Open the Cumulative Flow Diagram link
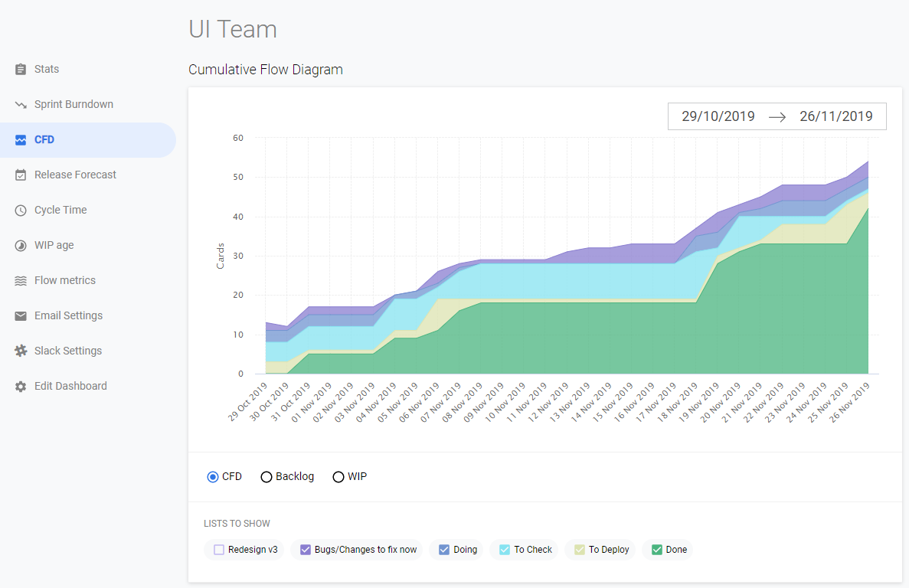Screen dimensions: 909x588 [265, 69]
